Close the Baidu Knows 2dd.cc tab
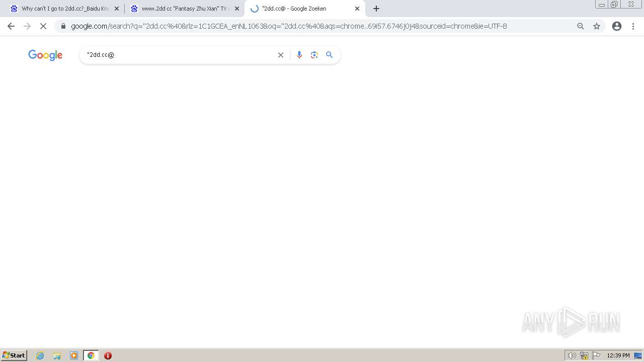The image size is (644, 362). point(117,9)
